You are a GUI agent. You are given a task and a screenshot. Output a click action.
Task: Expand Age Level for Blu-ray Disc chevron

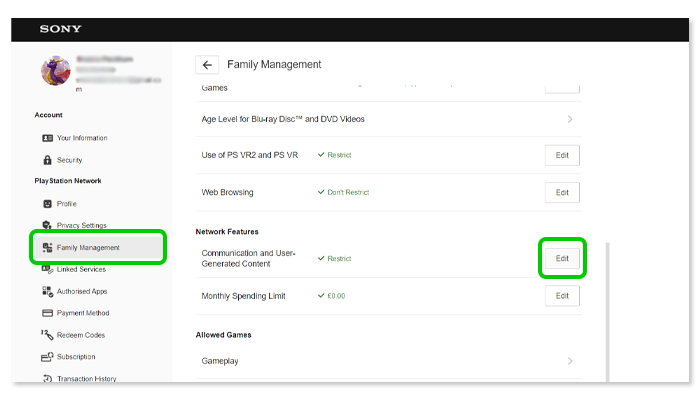[570, 119]
